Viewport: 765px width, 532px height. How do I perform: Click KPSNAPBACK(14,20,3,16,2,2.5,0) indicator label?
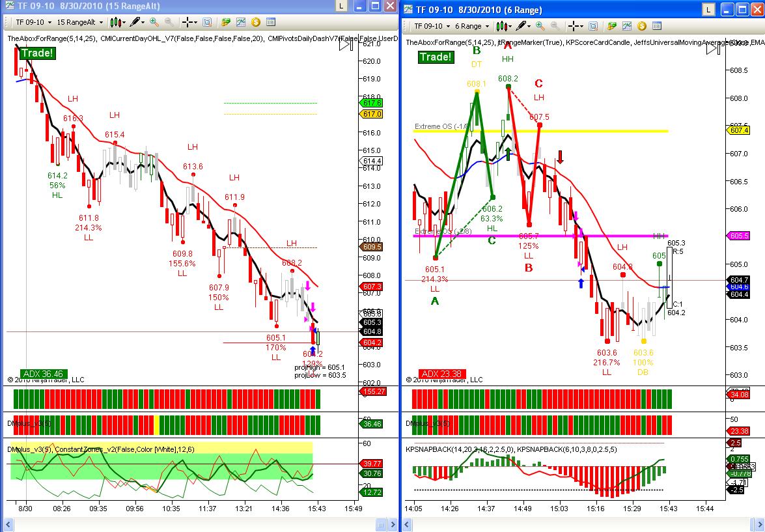(459, 449)
